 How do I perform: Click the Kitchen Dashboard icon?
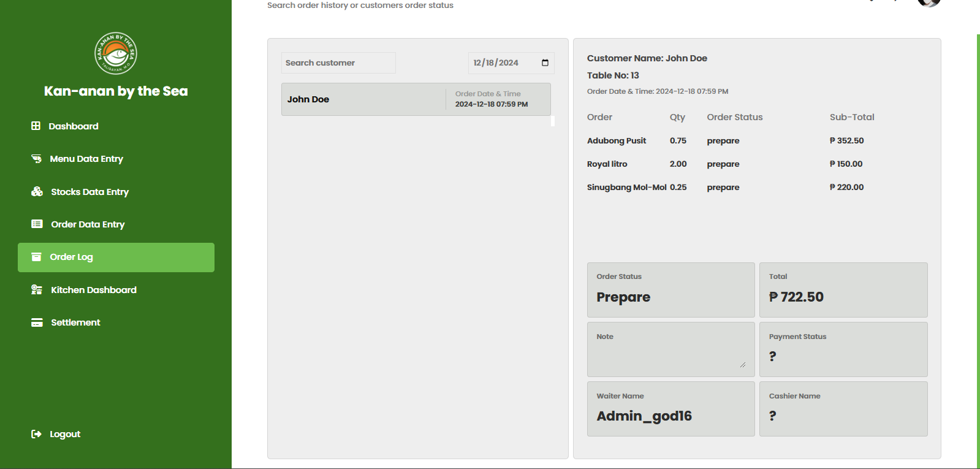[x=37, y=289]
